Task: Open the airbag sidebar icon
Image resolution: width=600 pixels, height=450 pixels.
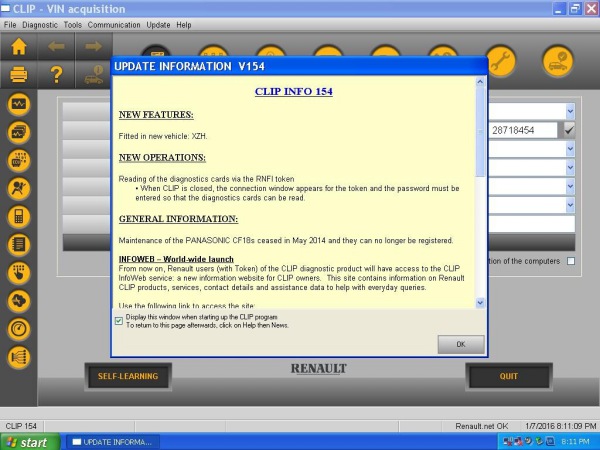Action: (19, 189)
